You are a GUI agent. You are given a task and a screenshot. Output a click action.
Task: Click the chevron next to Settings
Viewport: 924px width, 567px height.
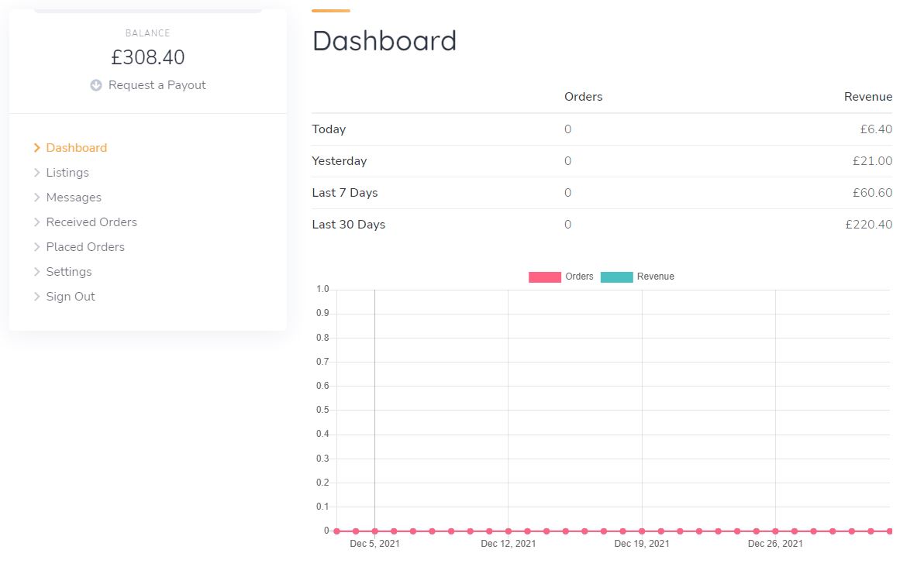pyautogui.click(x=36, y=271)
